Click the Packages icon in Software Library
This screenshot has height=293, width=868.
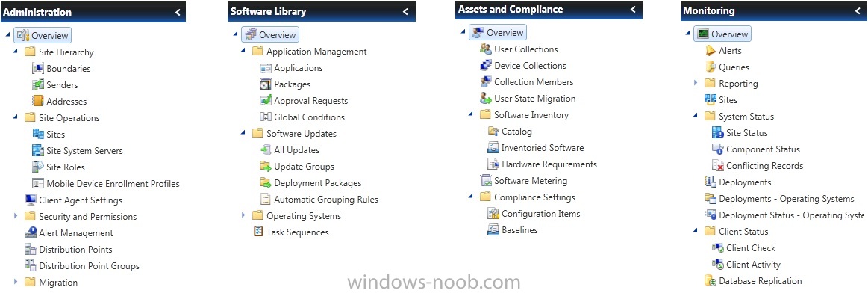pyautogui.click(x=265, y=84)
